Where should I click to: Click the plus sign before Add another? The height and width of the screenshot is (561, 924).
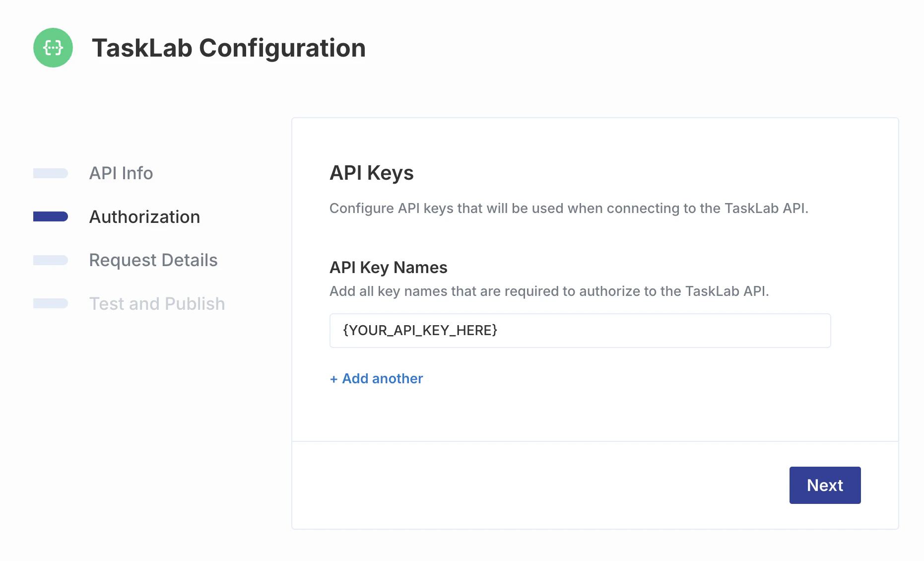click(334, 378)
